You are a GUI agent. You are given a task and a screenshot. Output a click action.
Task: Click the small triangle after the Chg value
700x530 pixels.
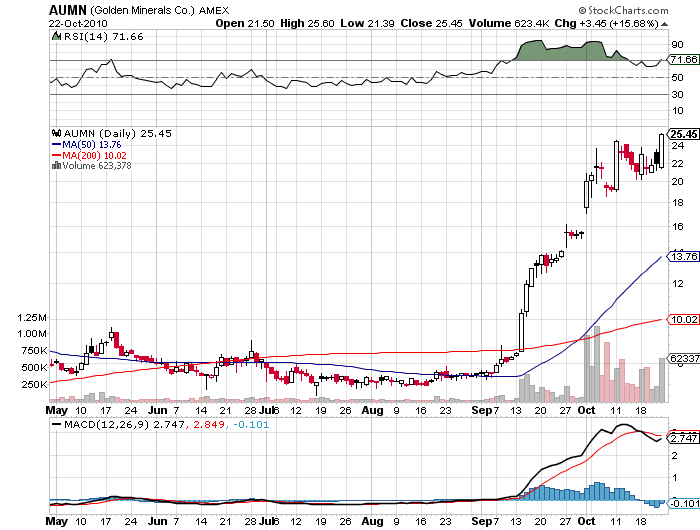(x=665, y=24)
